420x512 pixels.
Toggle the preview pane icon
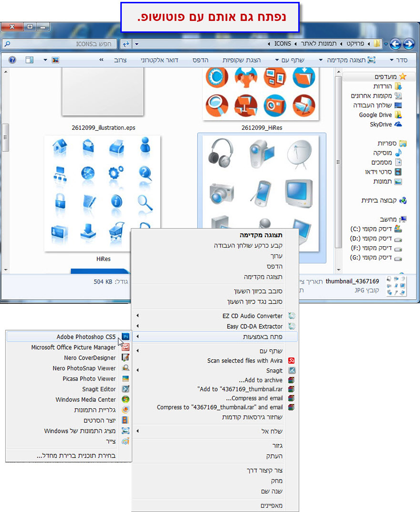coord(30,60)
